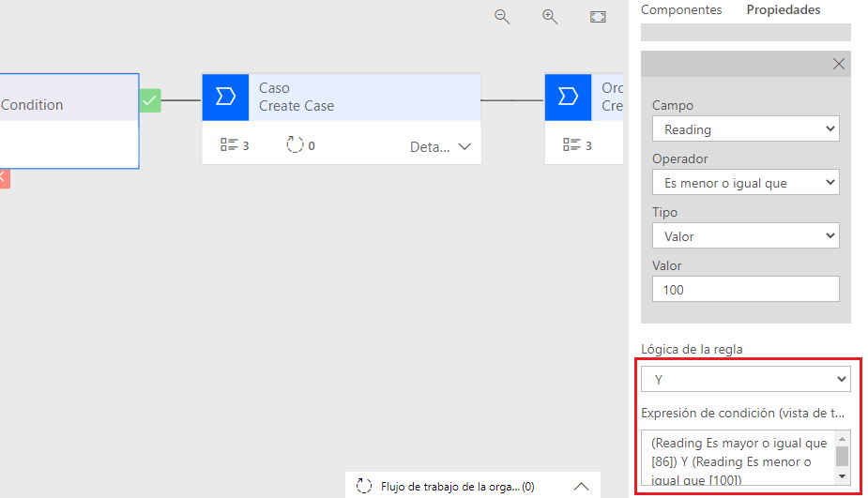Click the steps icon in Caso stage
This screenshot has height=498, width=868.
coord(229,145)
